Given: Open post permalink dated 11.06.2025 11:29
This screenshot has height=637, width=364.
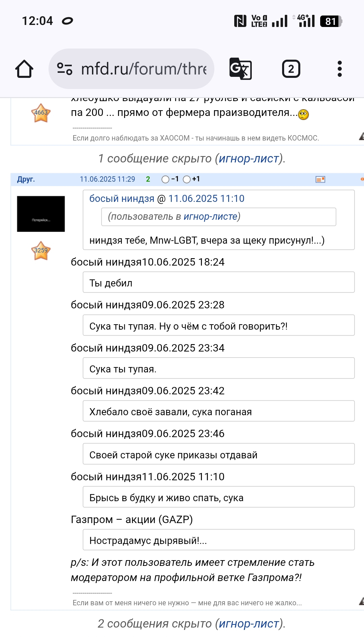Looking at the screenshot, I should [107, 179].
